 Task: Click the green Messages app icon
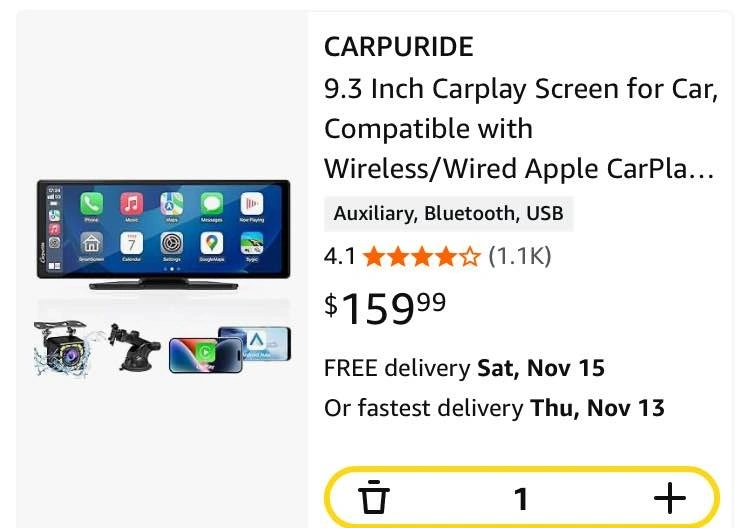click(211, 204)
